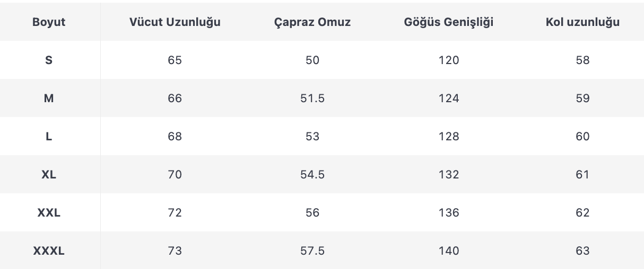Click the Boyut column header
The width and height of the screenshot is (644, 269).
coord(49,22)
